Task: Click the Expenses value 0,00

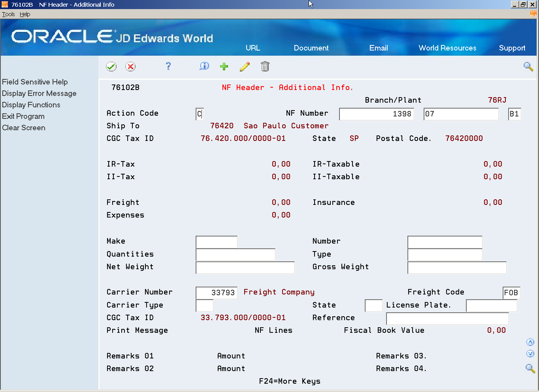Action: click(281, 215)
